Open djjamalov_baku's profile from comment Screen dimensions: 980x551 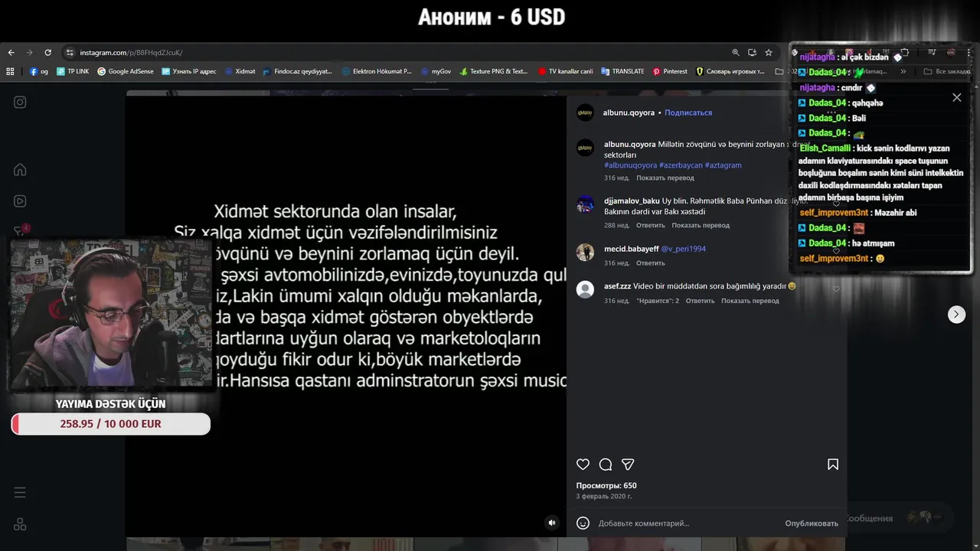[x=632, y=201]
